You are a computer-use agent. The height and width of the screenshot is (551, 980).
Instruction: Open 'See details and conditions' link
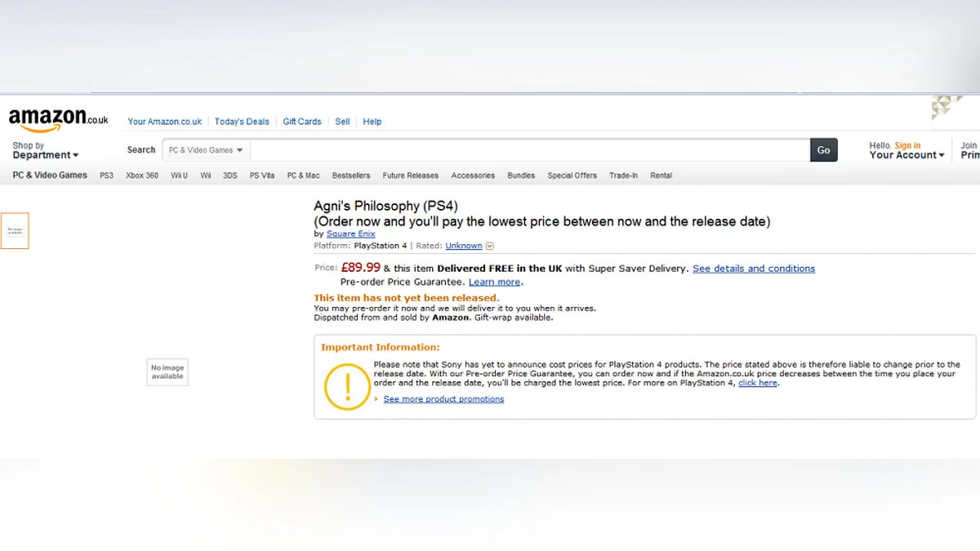point(753,269)
